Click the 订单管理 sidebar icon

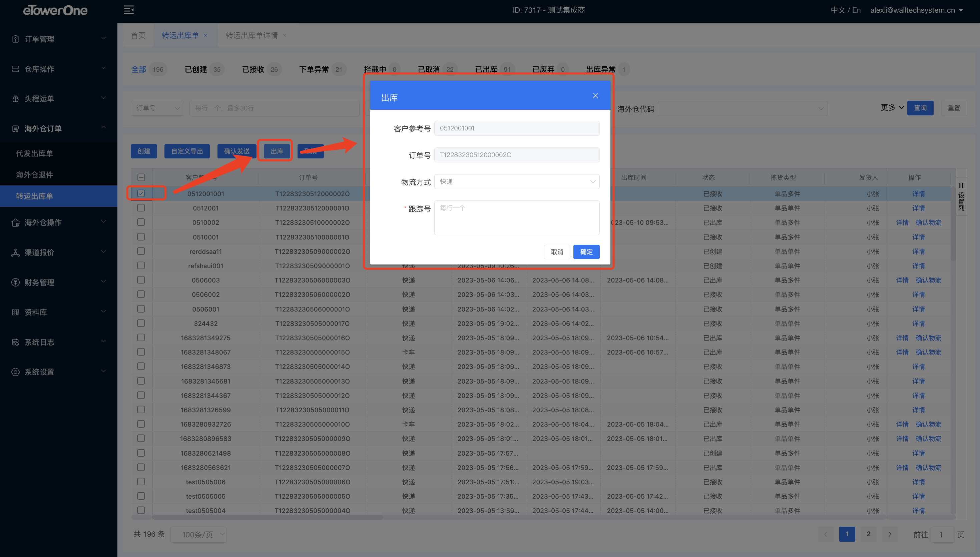[15, 39]
